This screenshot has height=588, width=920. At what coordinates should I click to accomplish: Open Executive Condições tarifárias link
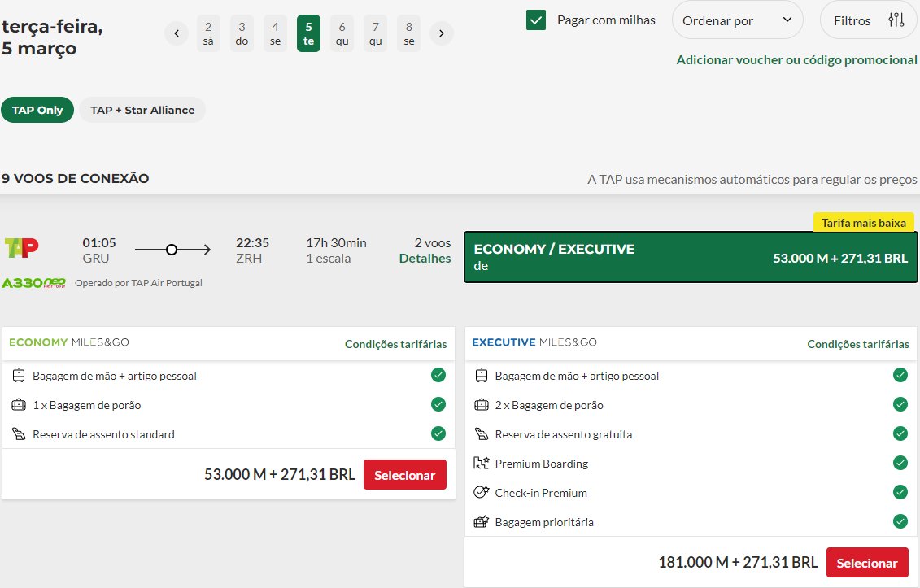(x=858, y=344)
